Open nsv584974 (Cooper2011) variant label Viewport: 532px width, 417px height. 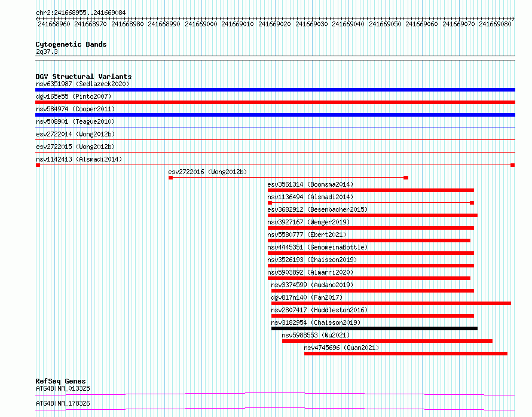pyautogui.click(x=75, y=109)
